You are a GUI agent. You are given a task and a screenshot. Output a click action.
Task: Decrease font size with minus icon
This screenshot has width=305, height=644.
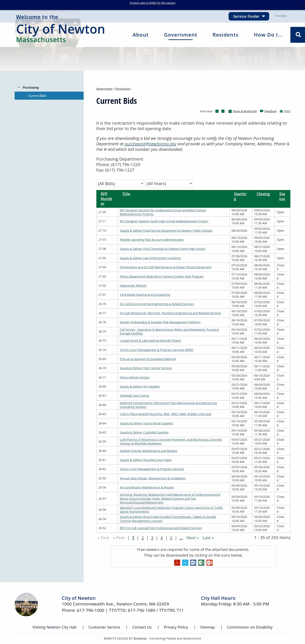click(223, 111)
